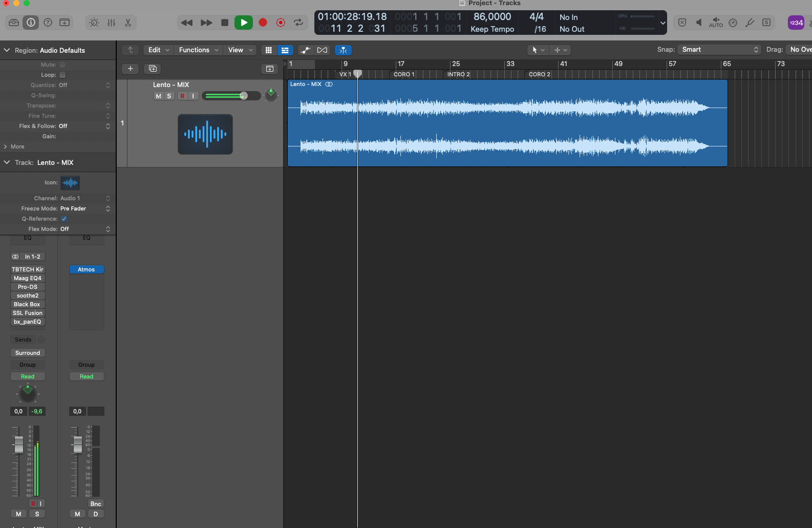Click the Replace mode shield icon
Screen dimensions: 812x528
[x=682, y=23]
